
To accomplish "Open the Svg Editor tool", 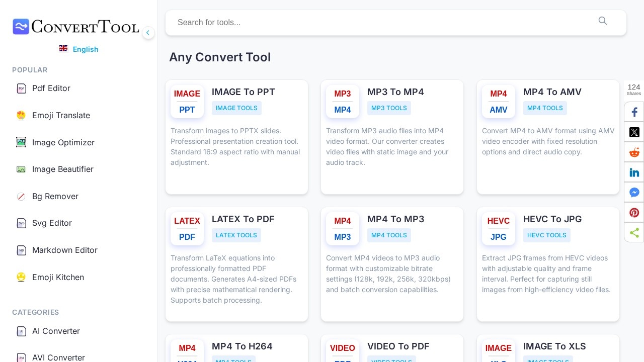I will 52,223.
